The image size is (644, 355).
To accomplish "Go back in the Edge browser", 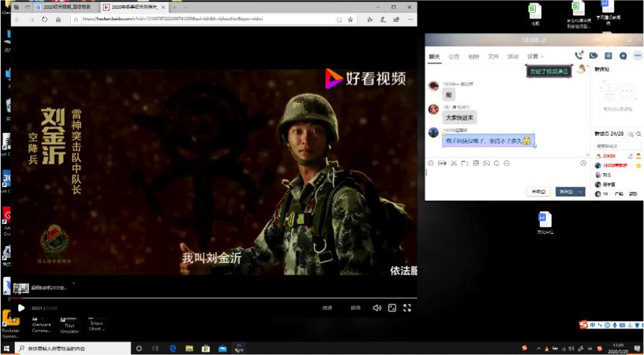I will pyautogui.click(x=17, y=19).
